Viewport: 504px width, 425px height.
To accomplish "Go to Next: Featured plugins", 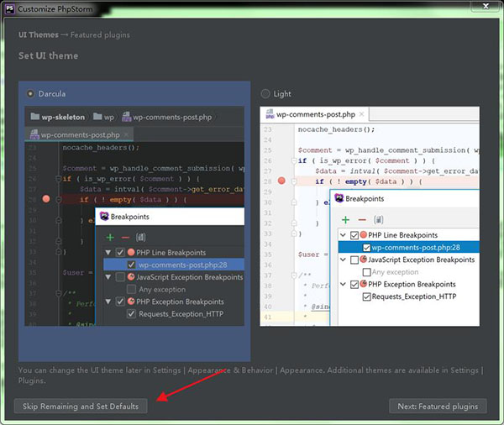I will coord(438,407).
